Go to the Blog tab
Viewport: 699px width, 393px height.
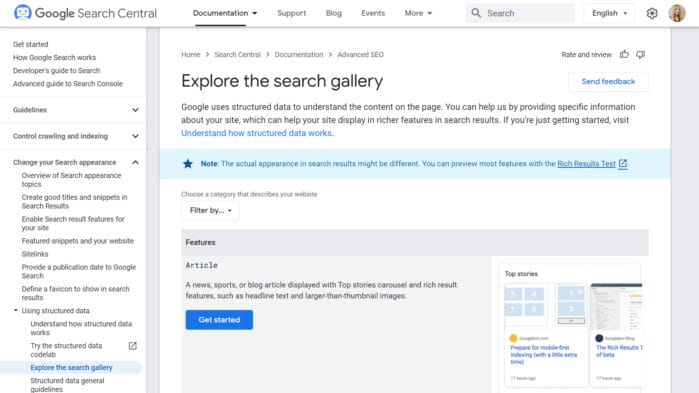333,13
